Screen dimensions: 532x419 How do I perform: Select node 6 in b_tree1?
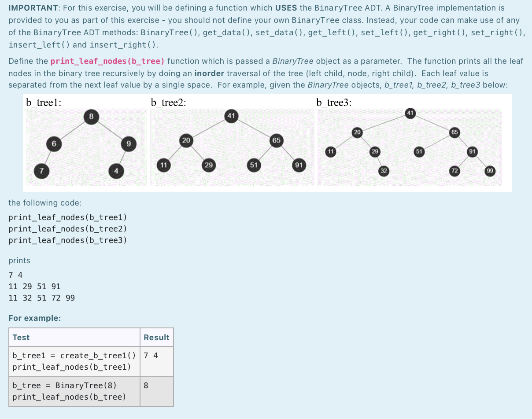pos(53,144)
